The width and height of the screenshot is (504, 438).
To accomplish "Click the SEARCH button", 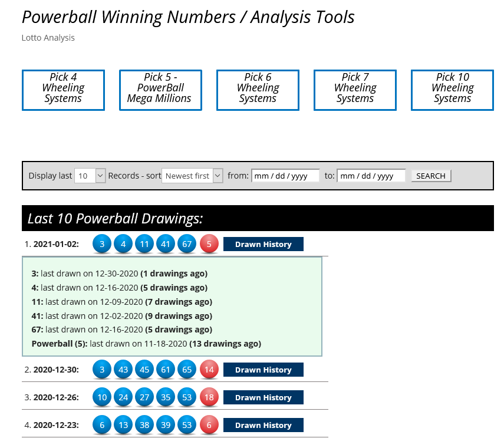I will 431,176.
